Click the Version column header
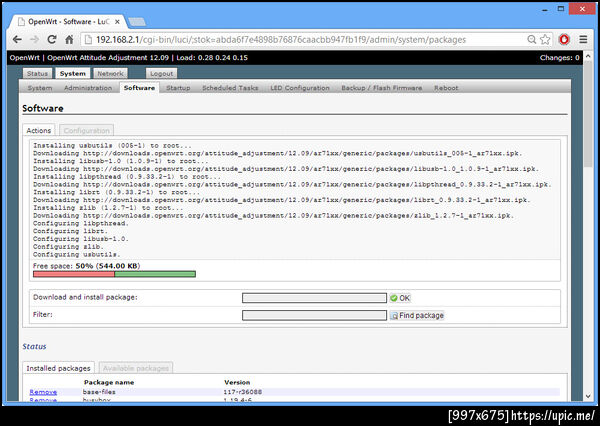600x426 pixels. tap(237, 382)
